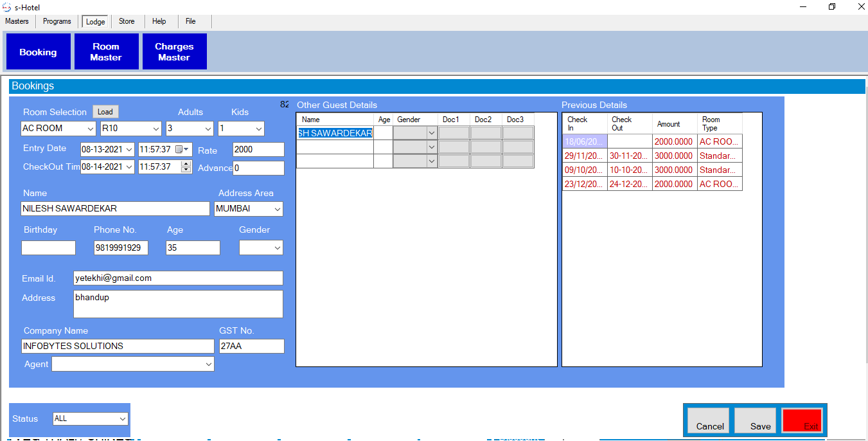Expand the Agent dropdown
The width and height of the screenshot is (868, 441).
(x=208, y=364)
